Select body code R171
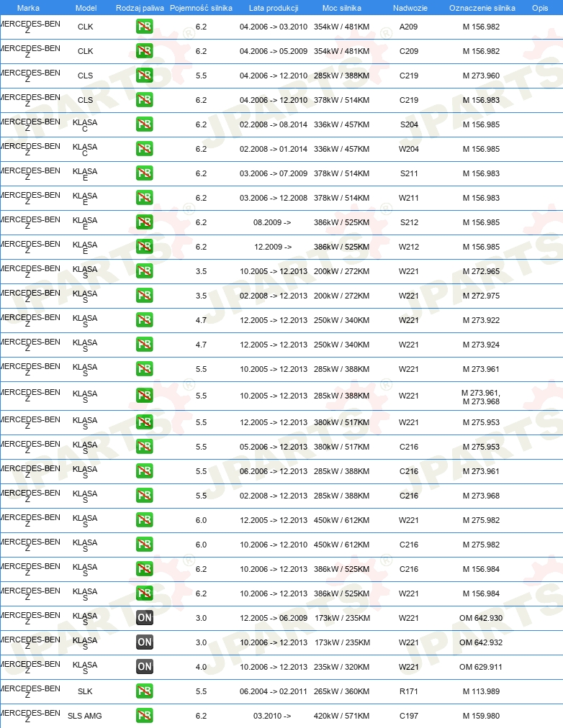The height and width of the screenshot is (728, 563). [409, 691]
